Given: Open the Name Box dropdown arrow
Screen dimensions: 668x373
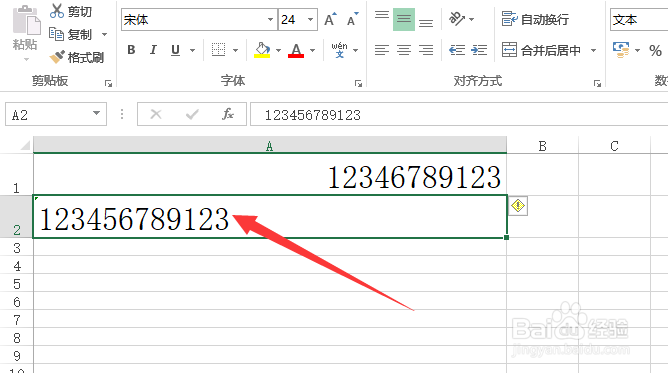Looking at the screenshot, I should pos(97,114).
